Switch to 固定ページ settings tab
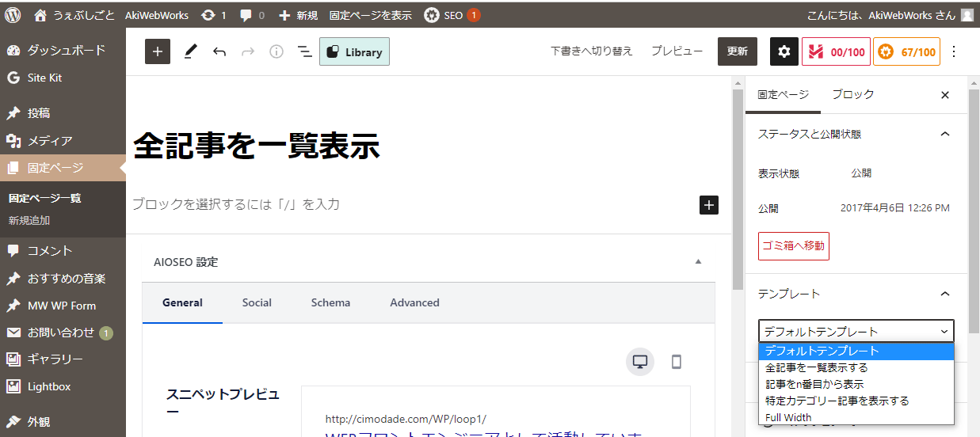This screenshot has width=980, height=437. click(783, 94)
